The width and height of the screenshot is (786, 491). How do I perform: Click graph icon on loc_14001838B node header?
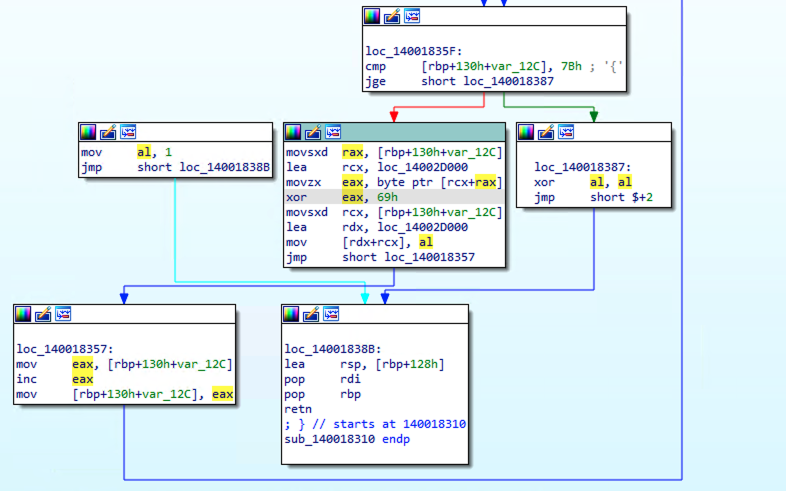coord(331,314)
